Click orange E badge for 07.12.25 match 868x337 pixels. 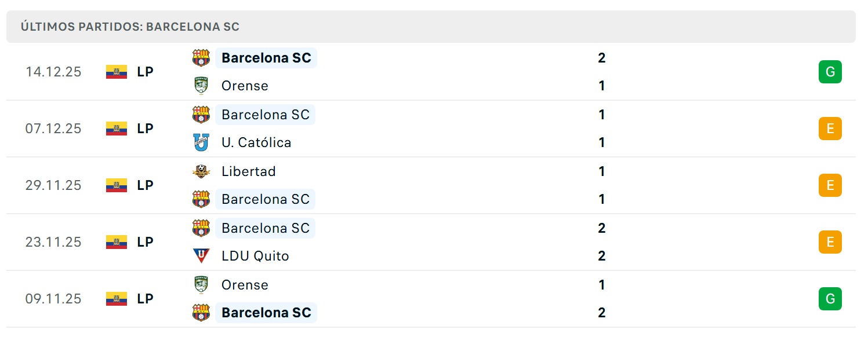pyautogui.click(x=830, y=129)
